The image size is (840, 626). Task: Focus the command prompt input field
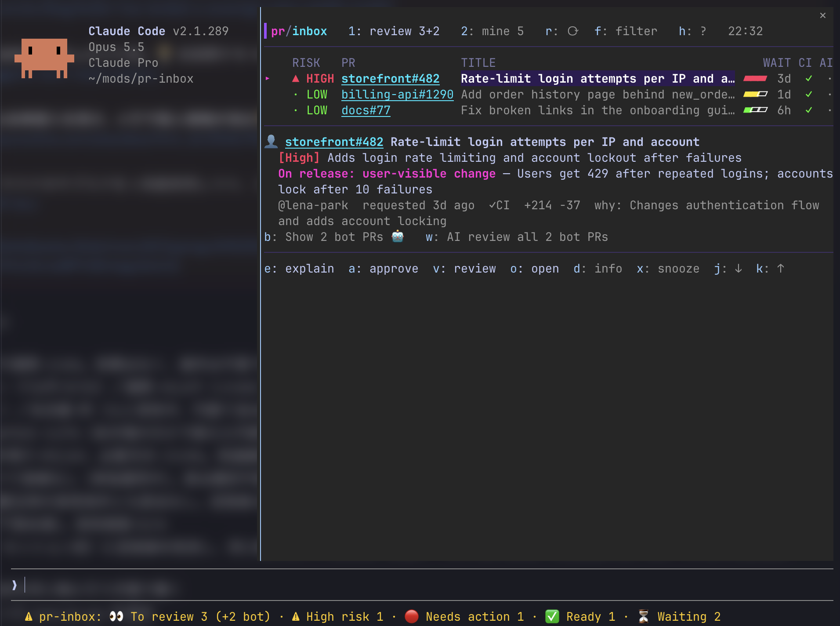coord(422,585)
